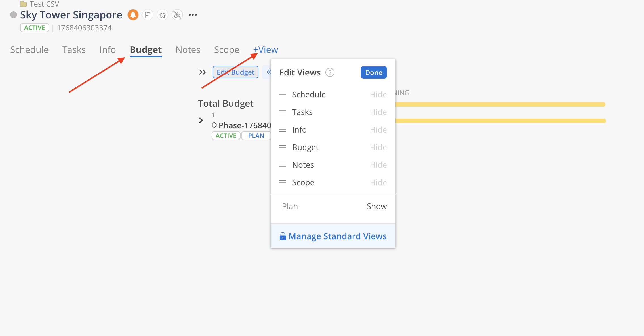Click the orange bell notification icon
644x336 pixels.
click(133, 15)
